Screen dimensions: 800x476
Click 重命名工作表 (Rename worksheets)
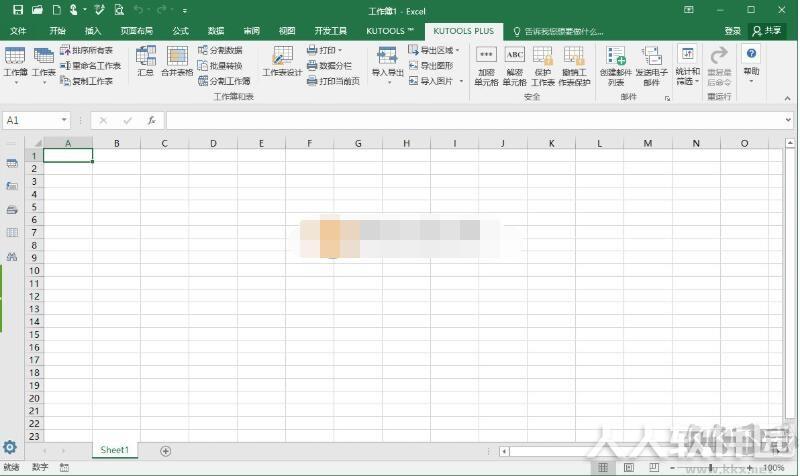[x=90, y=66]
